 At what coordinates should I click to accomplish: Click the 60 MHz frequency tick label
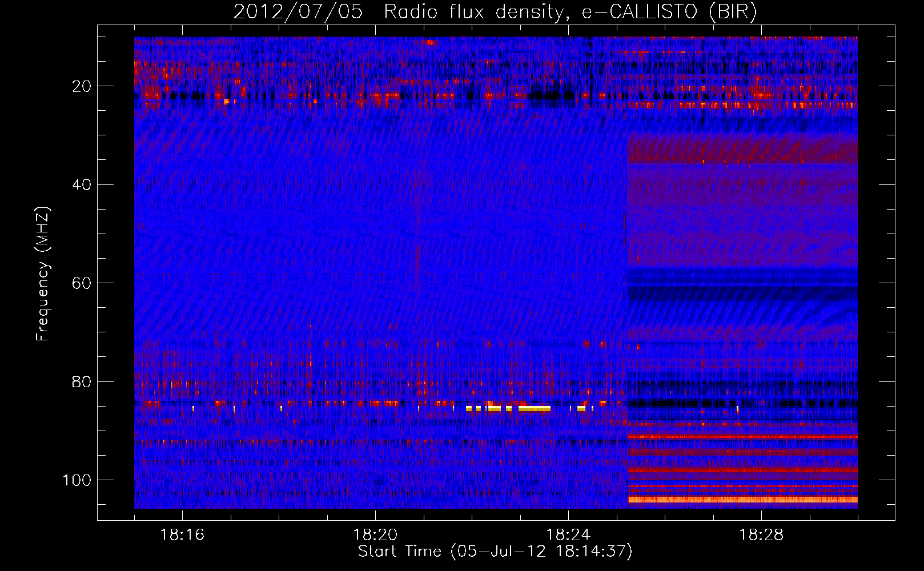click(82, 283)
